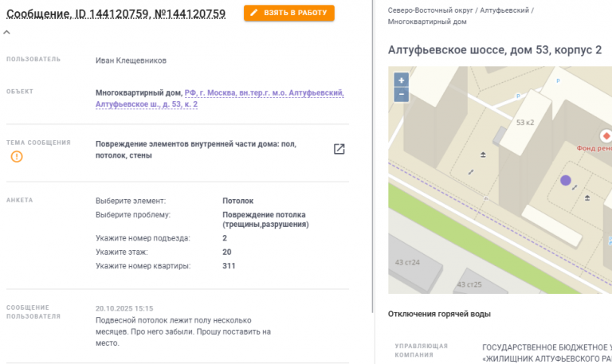Image resolution: width=612 pixels, height=364 pixels.
Task: Click the message ID 144120759 title
Action: pos(116,14)
